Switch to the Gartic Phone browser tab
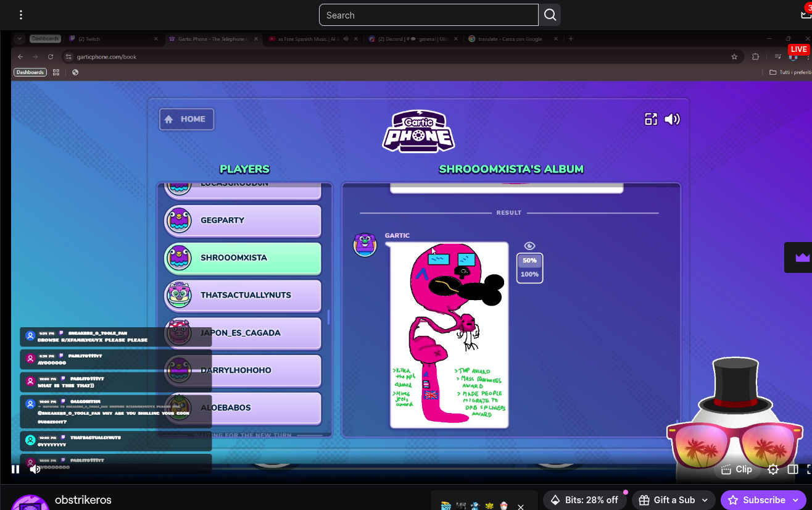Viewport: 812px width, 510px height. tap(213, 39)
